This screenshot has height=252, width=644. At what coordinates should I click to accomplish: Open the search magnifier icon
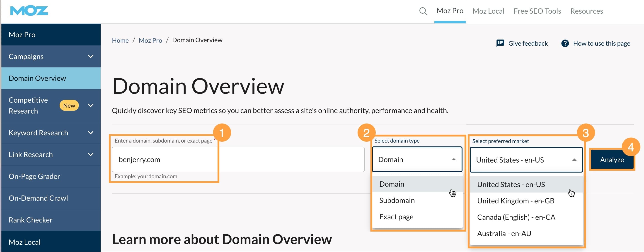(423, 11)
